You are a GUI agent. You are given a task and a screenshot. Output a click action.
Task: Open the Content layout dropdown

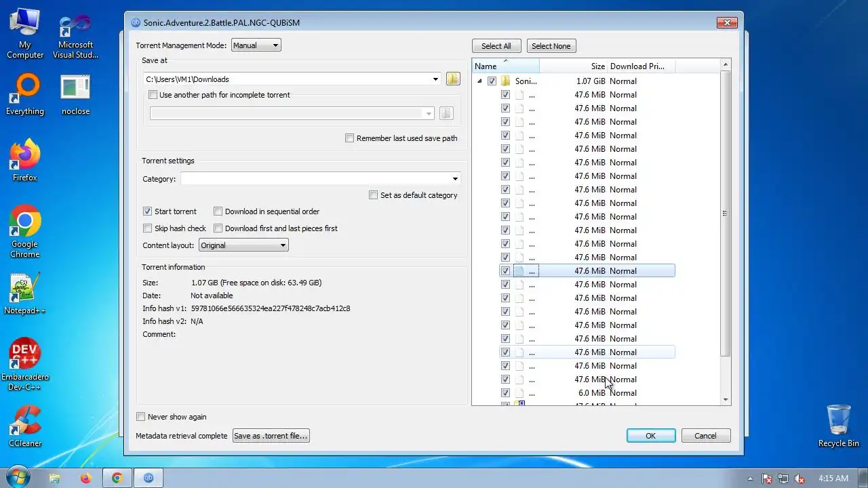(x=243, y=245)
